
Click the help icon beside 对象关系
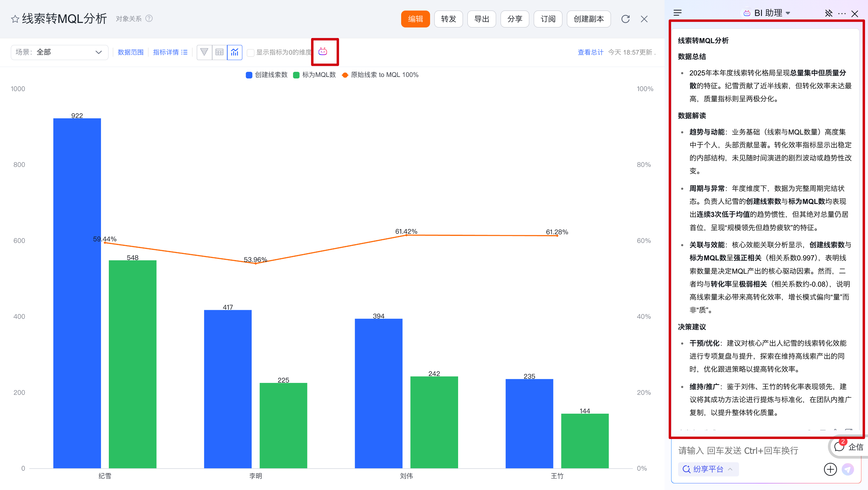coord(149,18)
